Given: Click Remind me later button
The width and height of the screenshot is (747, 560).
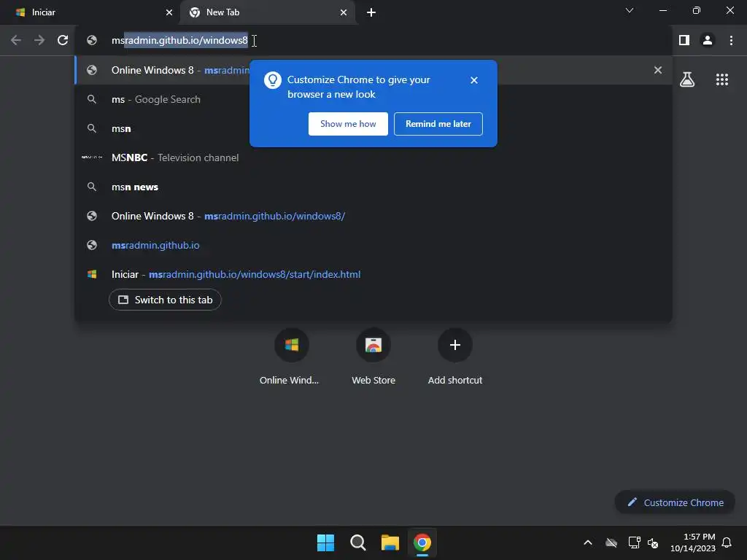Looking at the screenshot, I should click(438, 124).
